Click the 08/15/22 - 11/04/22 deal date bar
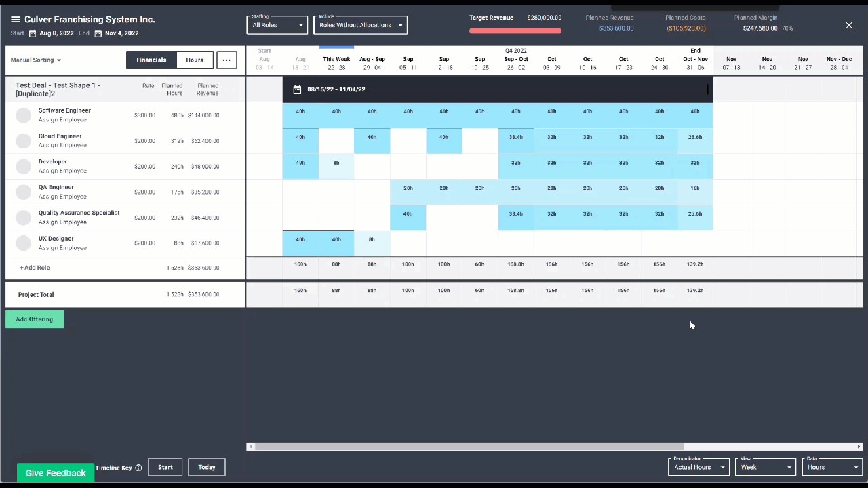The width and height of the screenshot is (868, 488). click(x=498, y=89)
